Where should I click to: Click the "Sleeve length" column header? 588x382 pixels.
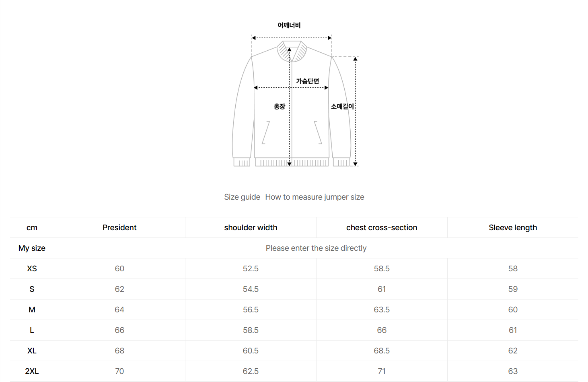pos(513,227)
